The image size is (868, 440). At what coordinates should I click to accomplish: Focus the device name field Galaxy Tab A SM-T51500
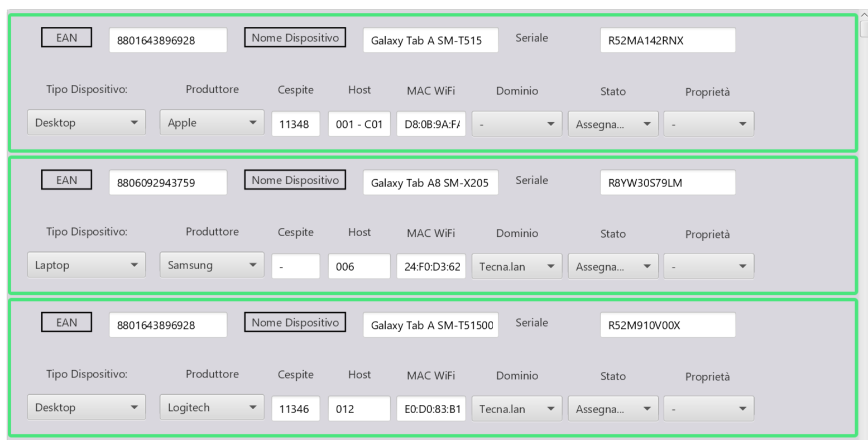coord(430,325)
